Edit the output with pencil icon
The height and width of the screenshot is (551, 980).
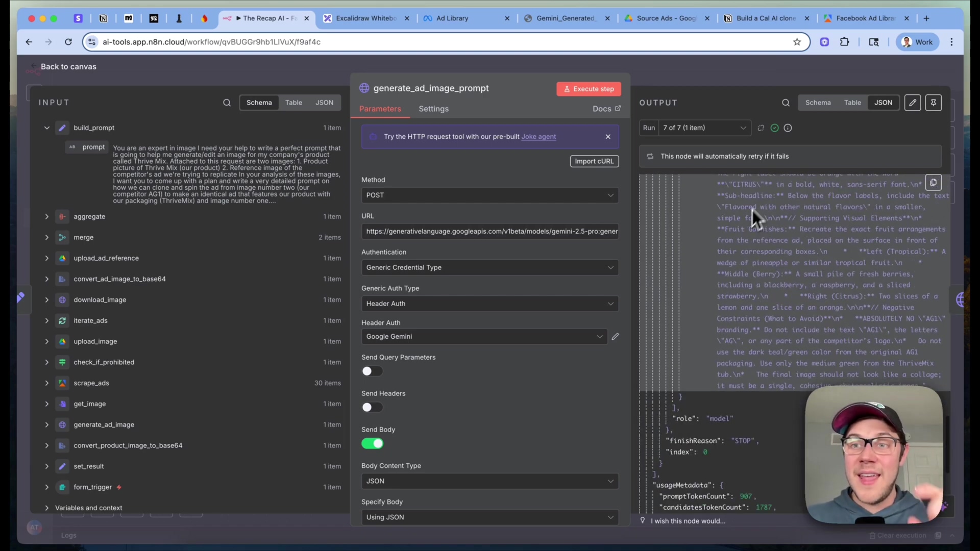[913, 103]
